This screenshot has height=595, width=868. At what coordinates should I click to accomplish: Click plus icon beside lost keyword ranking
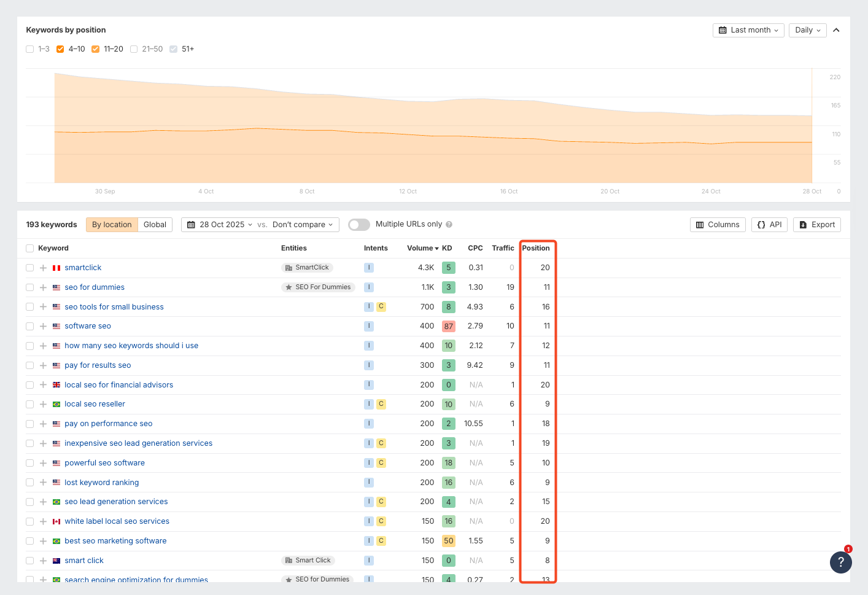[43, 483]
